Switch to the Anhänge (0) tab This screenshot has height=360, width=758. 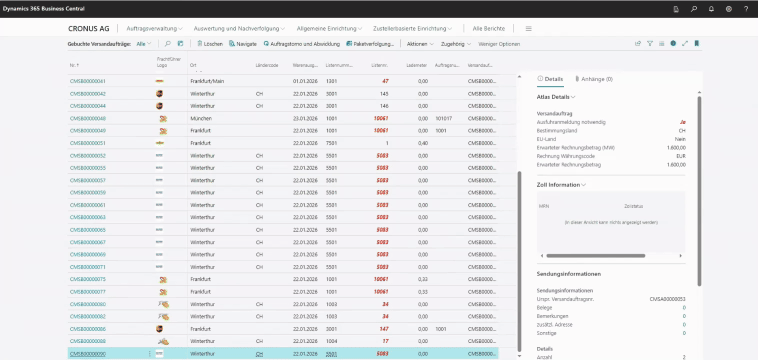(594, 79)
